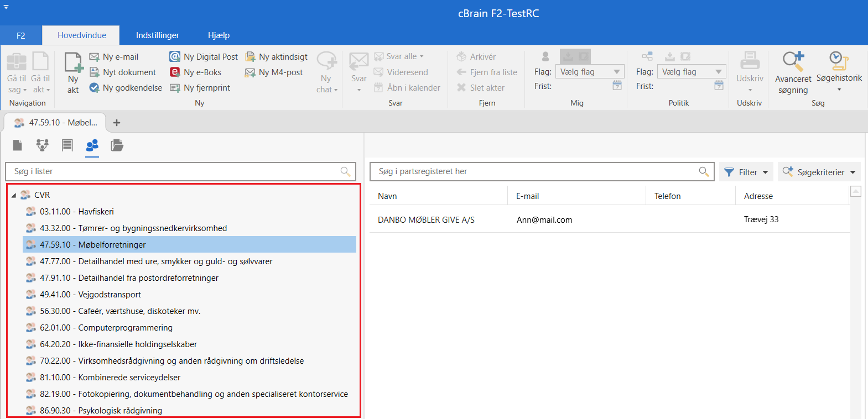Click Slet akter
The image size is (868, 419).
pyautogui.click(x=480, y=87)
